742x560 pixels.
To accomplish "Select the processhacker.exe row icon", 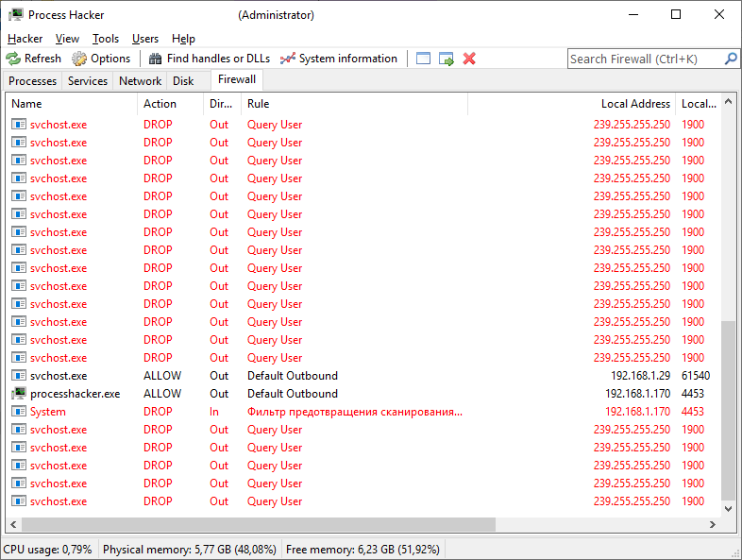I will [x=19, y=394].
